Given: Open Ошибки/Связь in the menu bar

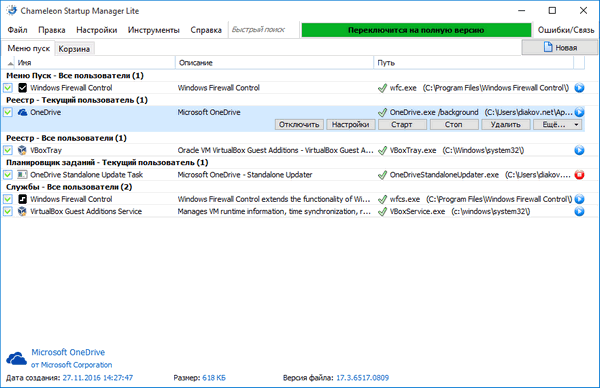Looking at the screenshot, I should pos(566,30).
